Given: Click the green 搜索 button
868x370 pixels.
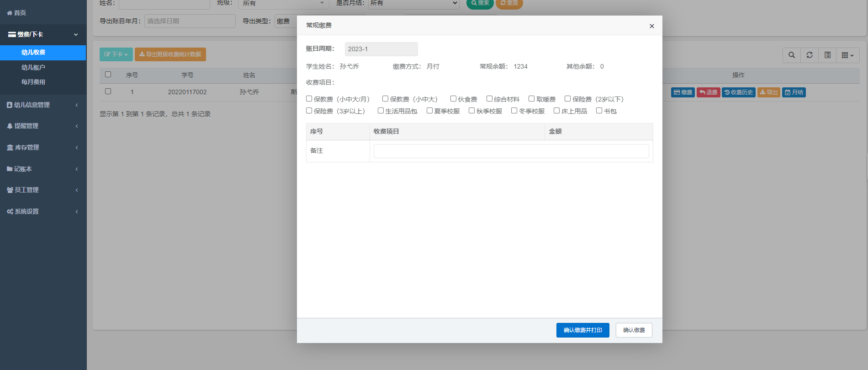Looking at the screenshot, I should click(x=480, y=3).
